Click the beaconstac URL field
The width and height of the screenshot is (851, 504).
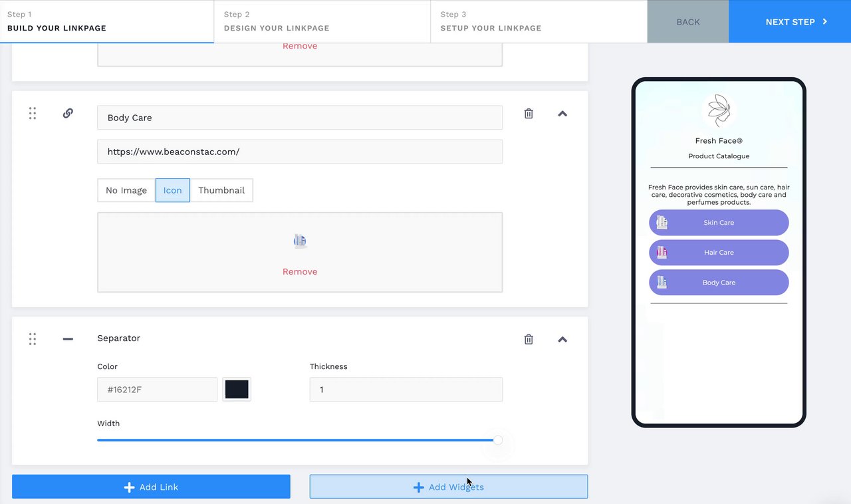point(300,152)
